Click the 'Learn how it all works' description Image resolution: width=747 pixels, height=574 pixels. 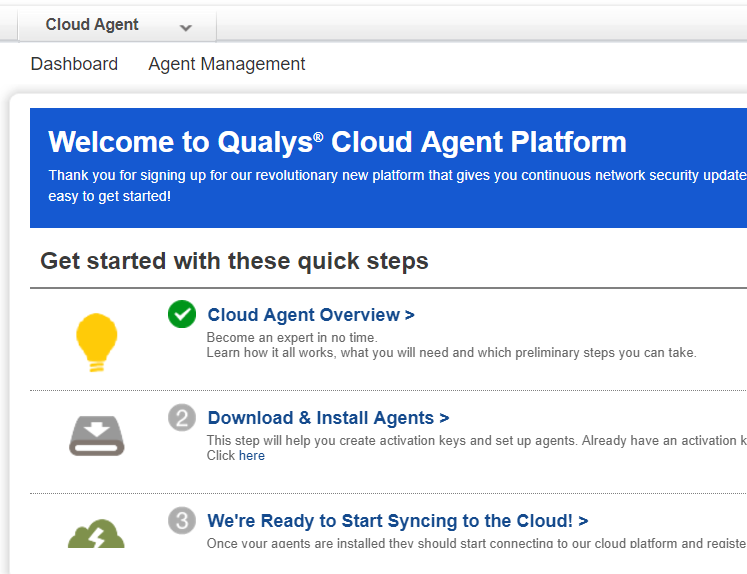point(452,353)
